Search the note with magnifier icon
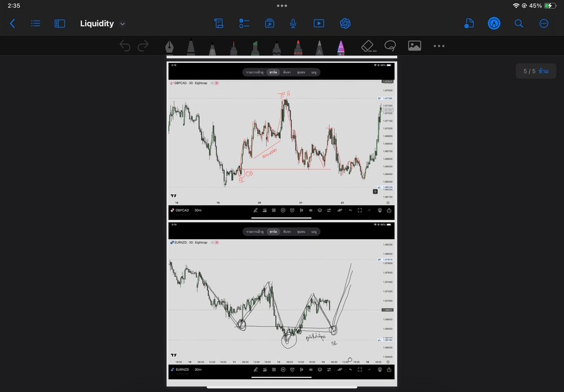Image resolution: width=564 pixels, height=392 pixels. pyautogui.click(x=519, y=24)
